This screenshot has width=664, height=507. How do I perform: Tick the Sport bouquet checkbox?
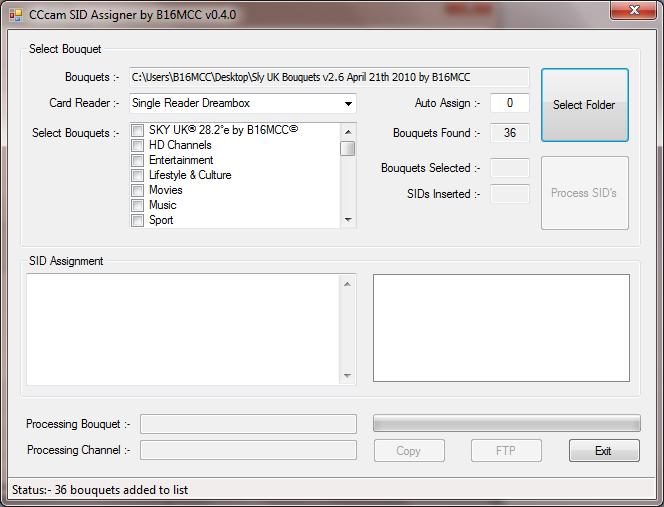[137, 220]
